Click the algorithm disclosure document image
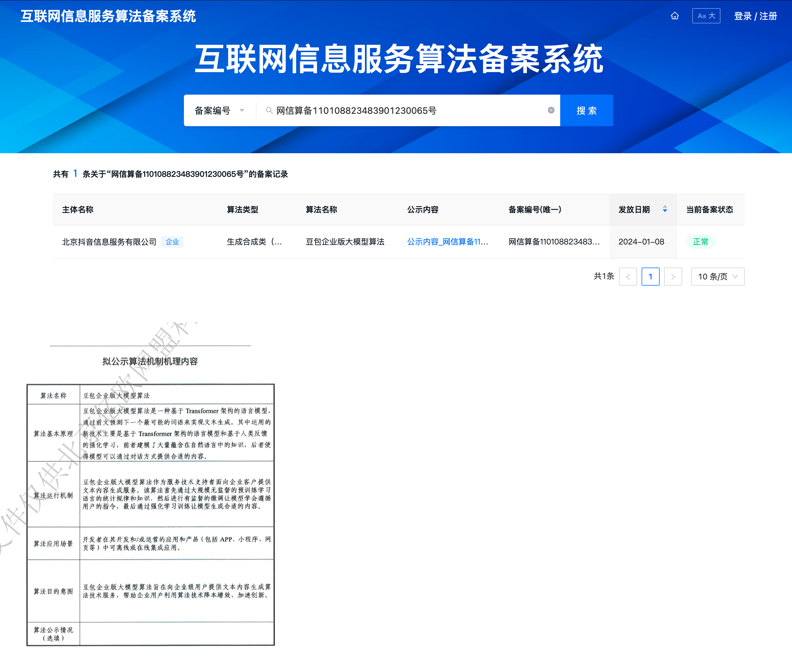This screenshot has height=672, width=792. coord(150,495)
